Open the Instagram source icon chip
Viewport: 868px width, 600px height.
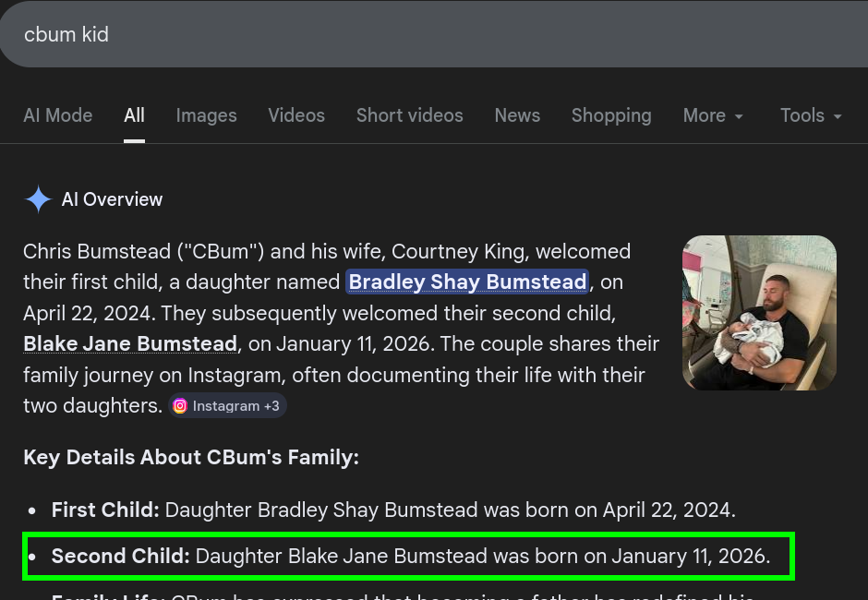[x=180, y=406]
